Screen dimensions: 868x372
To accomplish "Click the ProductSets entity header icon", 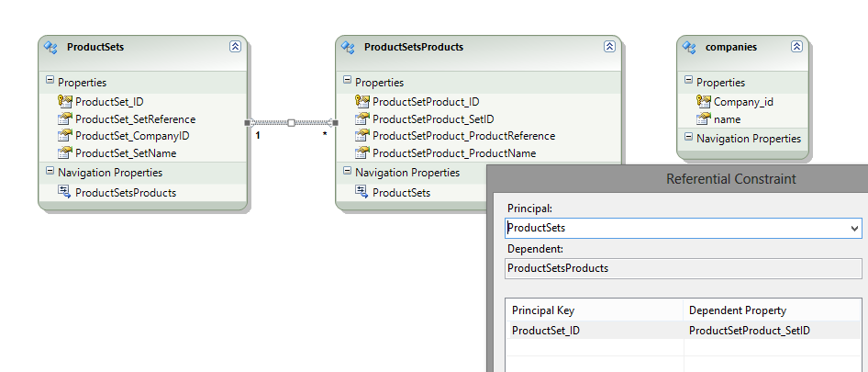I will pos(51,47).
